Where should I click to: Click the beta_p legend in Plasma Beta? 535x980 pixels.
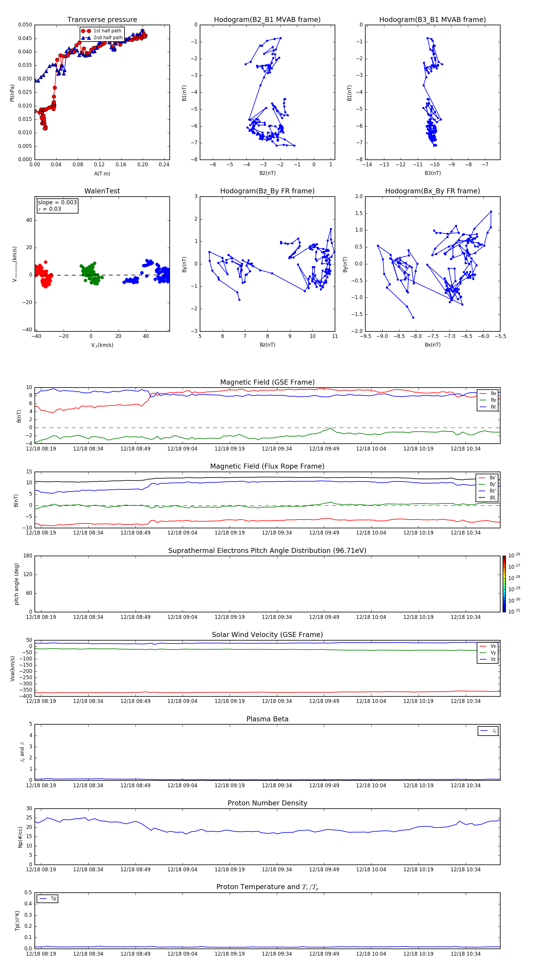tap(488, 731)
